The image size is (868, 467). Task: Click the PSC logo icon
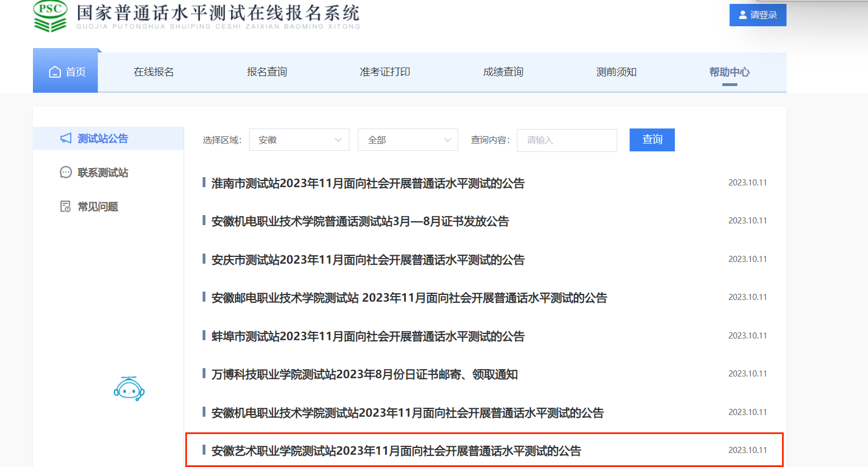pyautogui.click(x=50, y=16)
